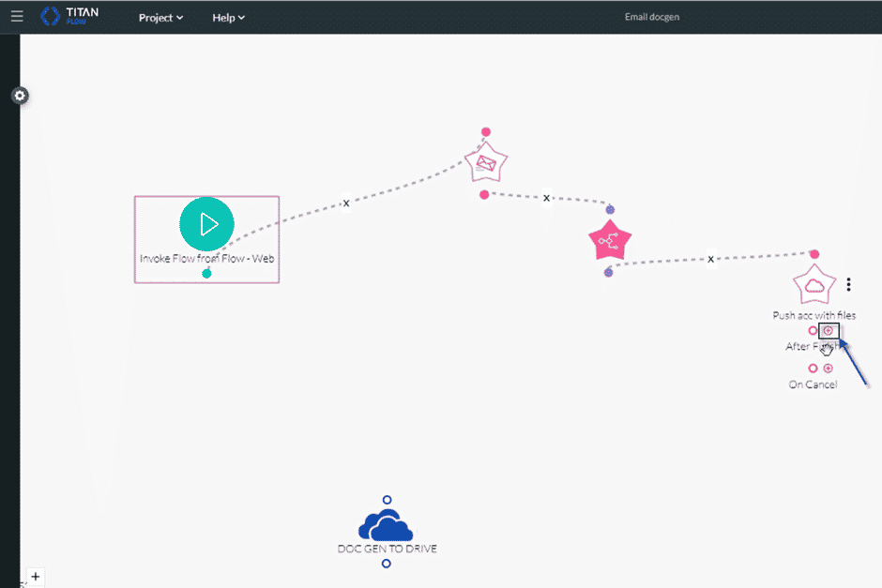Remove connection leading to Push acc node
Image resolution: width=882 pixels, height=588 pixels.
[x=711, y=259]
